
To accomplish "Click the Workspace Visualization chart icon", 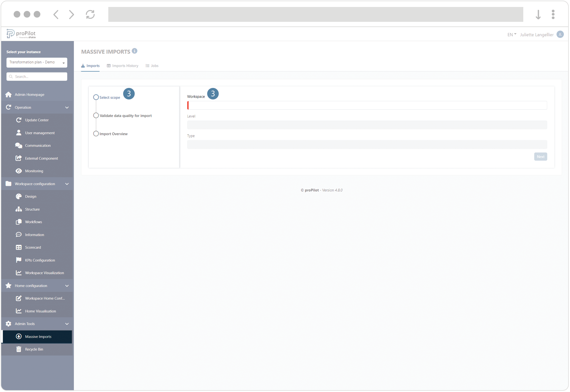I will click(19, 273).
